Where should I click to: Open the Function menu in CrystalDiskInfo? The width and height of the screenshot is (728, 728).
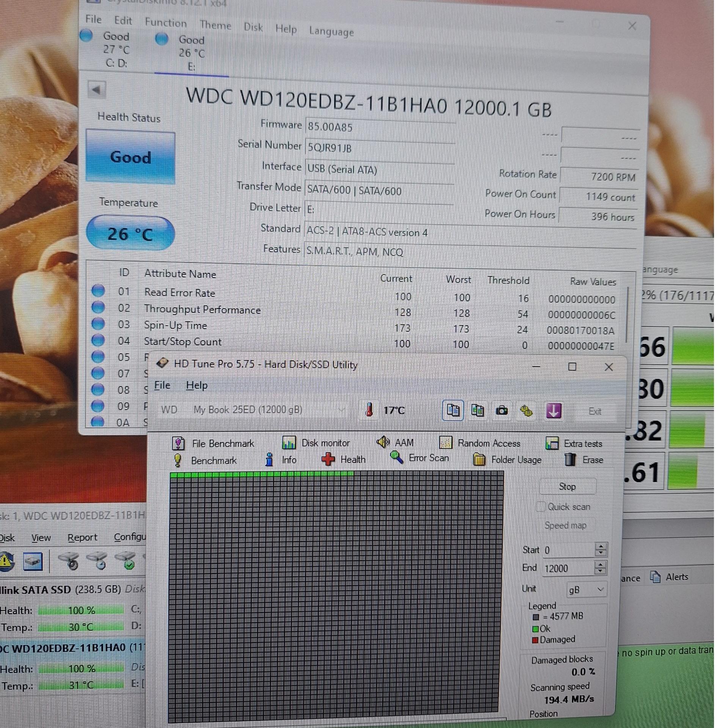pyautogui.click(x=166, y=23)
